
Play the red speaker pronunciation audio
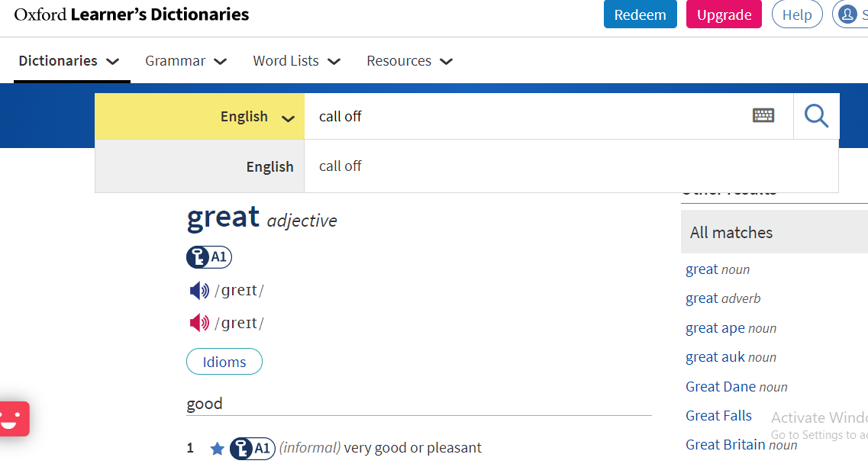199,323
